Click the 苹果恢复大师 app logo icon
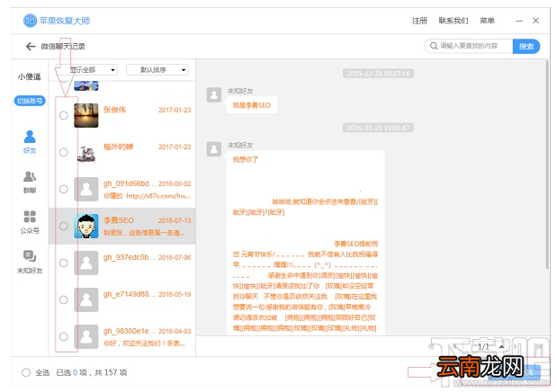Screen dimensions: 557x392 [31, 21]
